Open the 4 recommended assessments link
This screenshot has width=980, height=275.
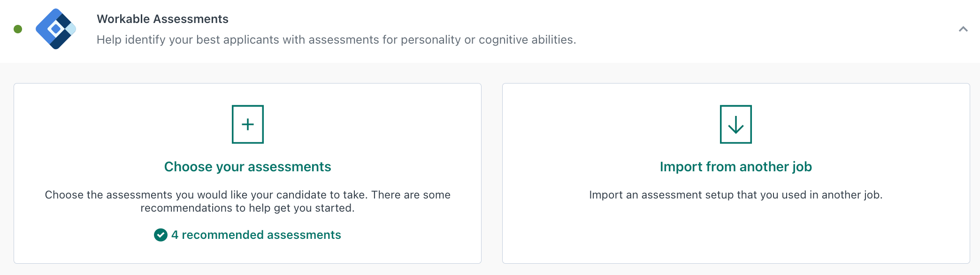coord(256,235)
